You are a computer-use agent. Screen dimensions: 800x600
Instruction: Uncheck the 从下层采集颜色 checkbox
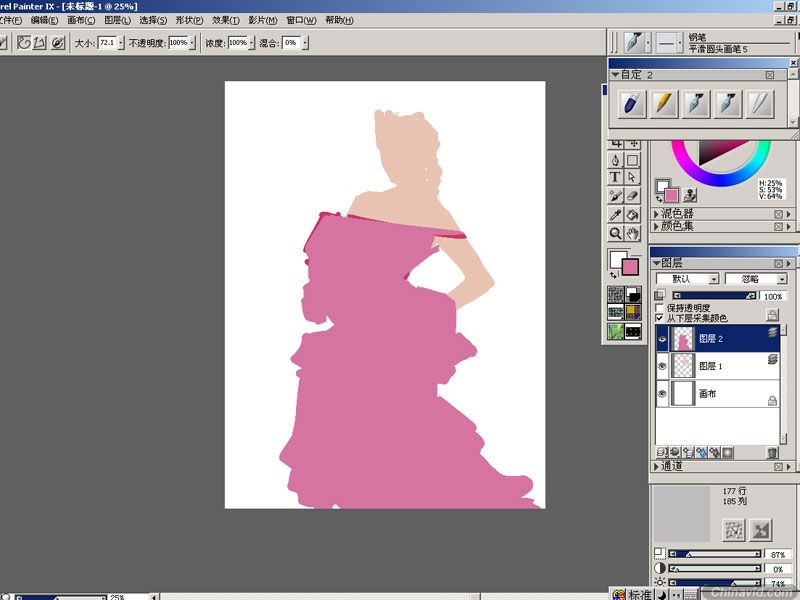(x=658, y=318)
